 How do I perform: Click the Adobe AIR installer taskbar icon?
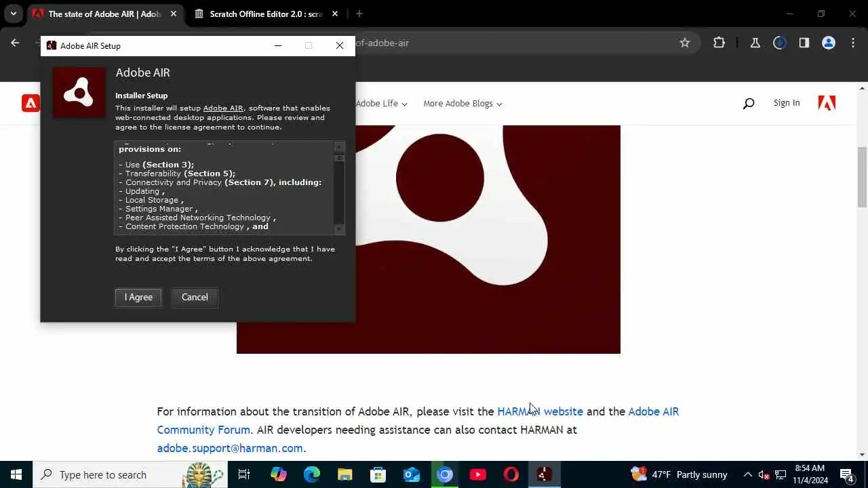tap(544, 474)
